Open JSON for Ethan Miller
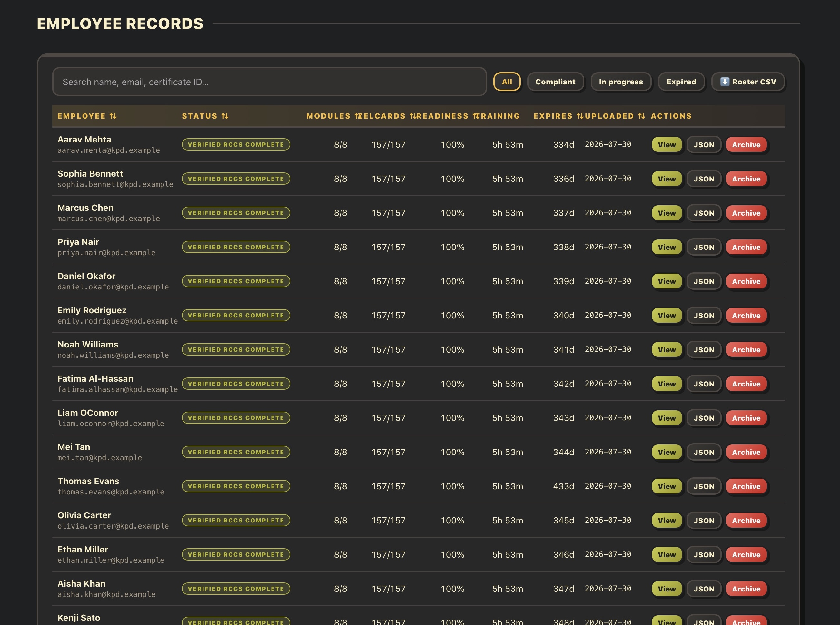This screenshot has width=840, height=625. pyautogui.click(x=704, y=555)
